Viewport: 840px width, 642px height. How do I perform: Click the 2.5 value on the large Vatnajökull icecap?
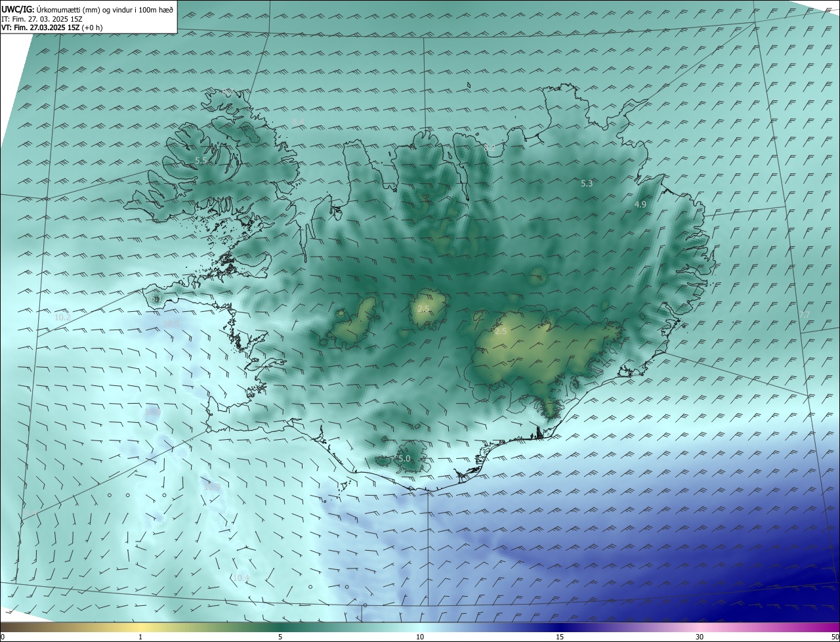(501, 332)
